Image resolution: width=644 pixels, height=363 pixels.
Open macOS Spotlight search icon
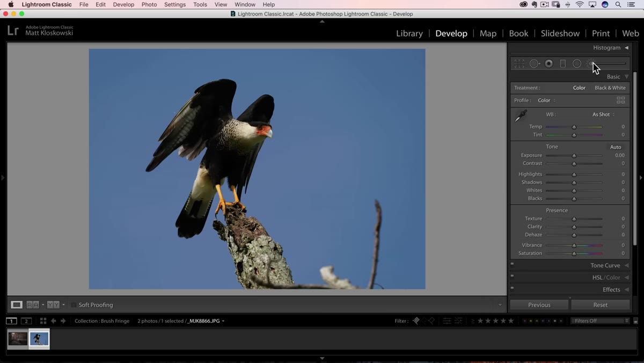point(618,4)
